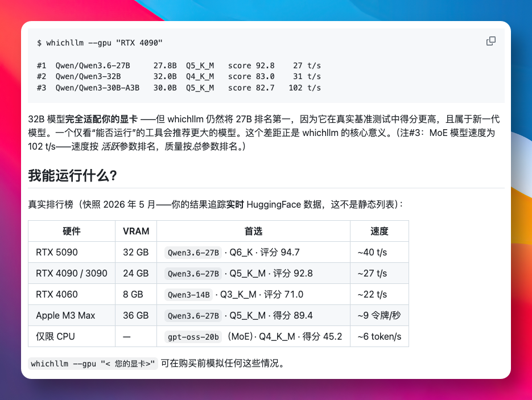Click the Qwen3.6-27B code tag in RTX 5090 row
Image resolution: width=532 pixels, height=400 pixels.
point(193,253)
